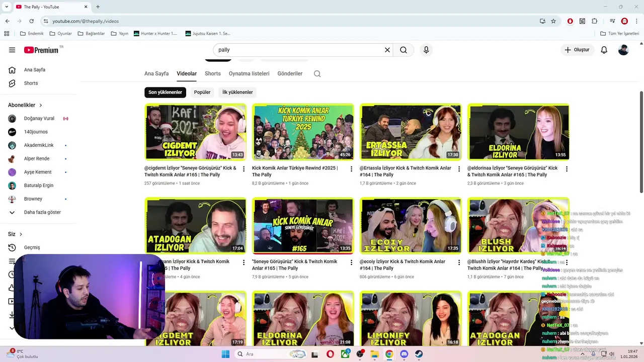
Task: Open the "Seneye Görüşürüz" #165 video title
Action: (x=295, y=265)
